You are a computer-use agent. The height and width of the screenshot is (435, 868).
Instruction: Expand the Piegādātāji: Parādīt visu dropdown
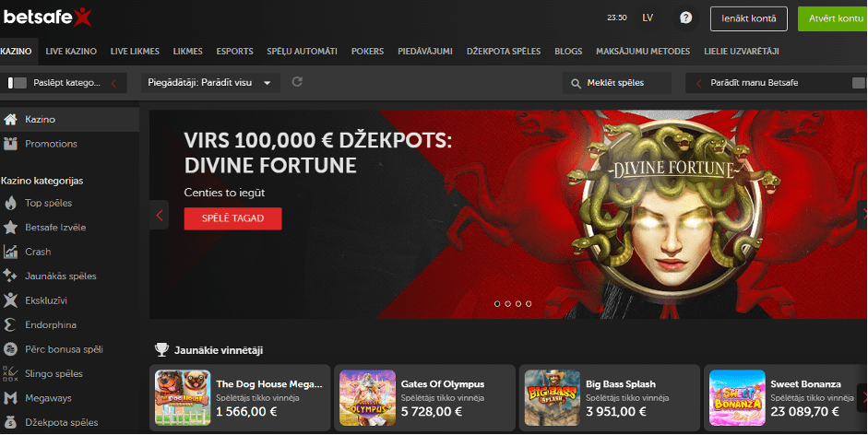tap(209, 83)
